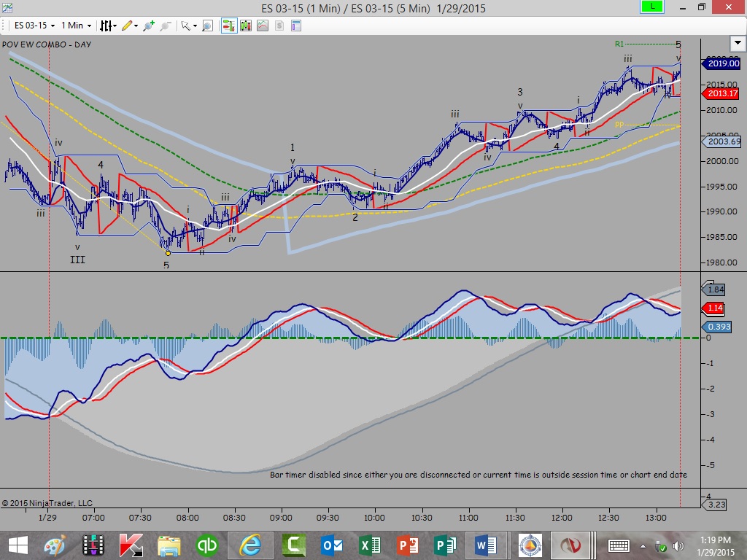Click the zoom in magnifier icon
The height and width of the screenshot is (560, 747).
pos(149,26)
